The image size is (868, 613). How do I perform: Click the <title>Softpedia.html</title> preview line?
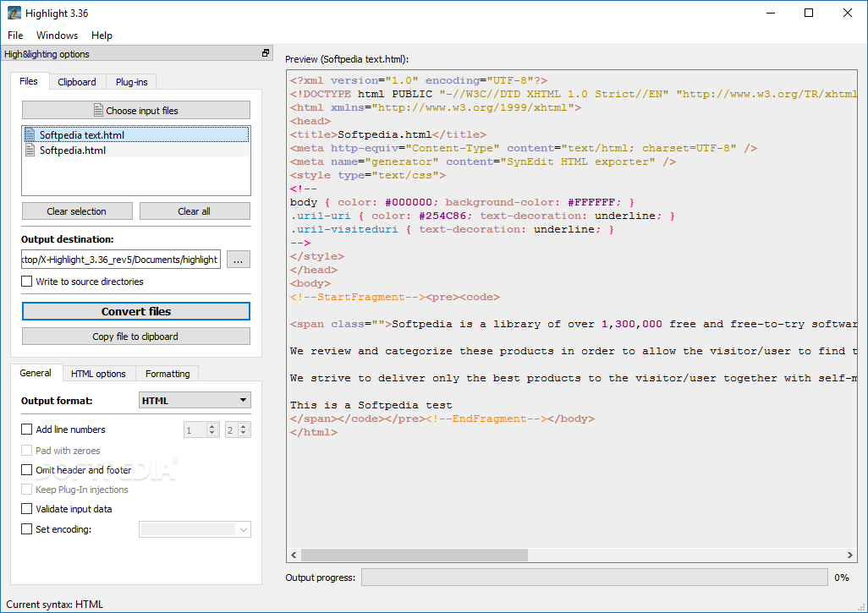388,134
